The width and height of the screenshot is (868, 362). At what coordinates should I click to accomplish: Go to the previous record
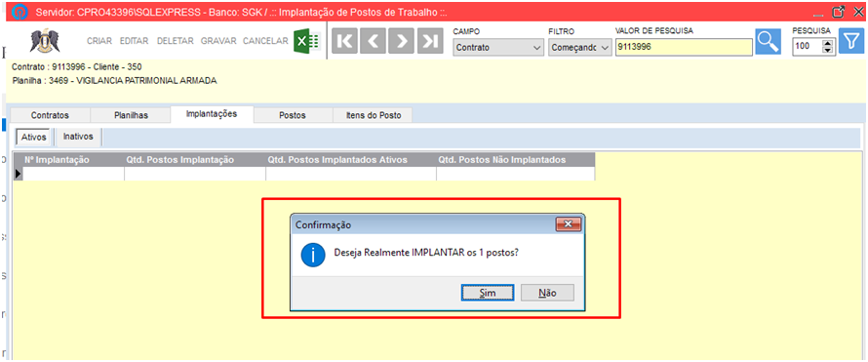[374, 42]
